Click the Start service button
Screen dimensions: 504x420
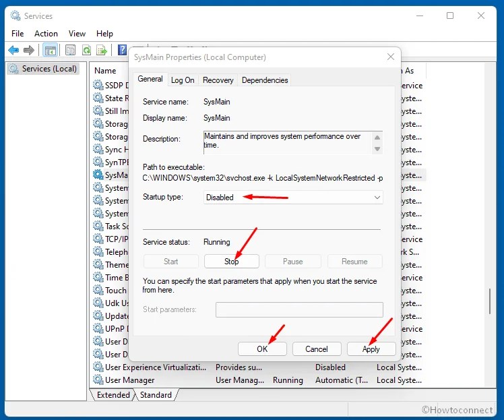tap(170, 262)
